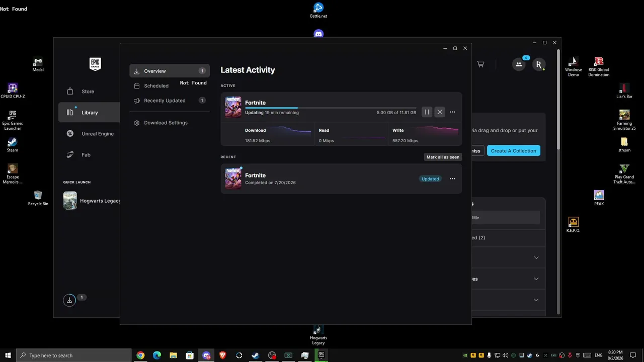The width and height of the screenshot is (644, 362).
Task: Open File Explorer from taskbar
Action: (173, 355)
